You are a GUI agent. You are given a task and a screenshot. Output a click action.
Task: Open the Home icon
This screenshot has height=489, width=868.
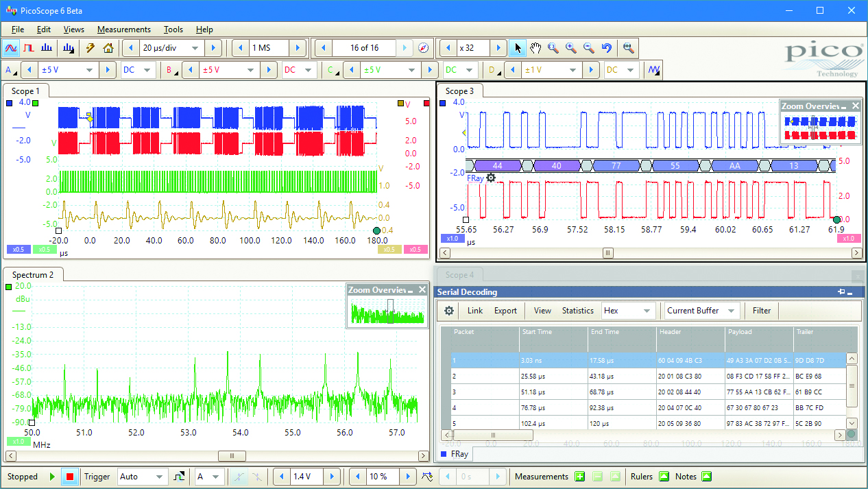tap(108, 48)
